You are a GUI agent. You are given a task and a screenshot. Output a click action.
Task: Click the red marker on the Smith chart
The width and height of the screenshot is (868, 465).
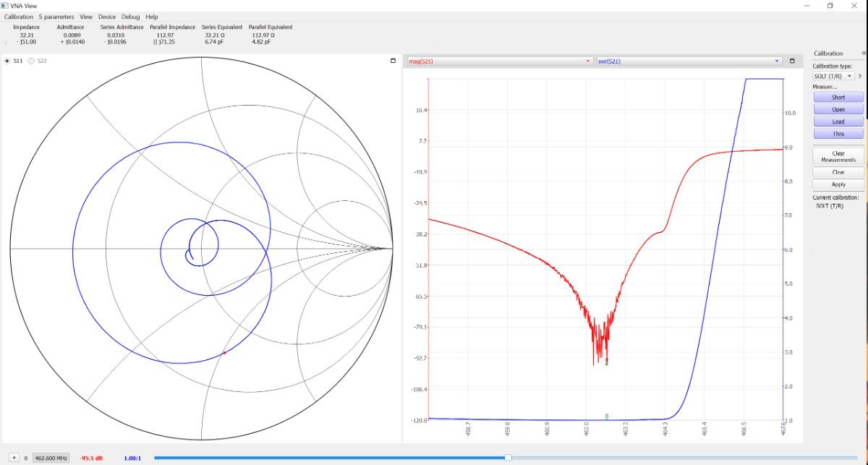pos(224,352)
